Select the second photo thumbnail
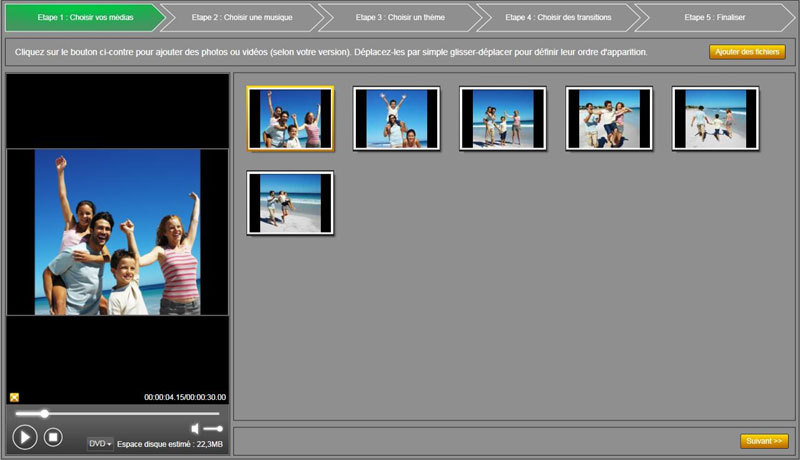 (397, 119)
